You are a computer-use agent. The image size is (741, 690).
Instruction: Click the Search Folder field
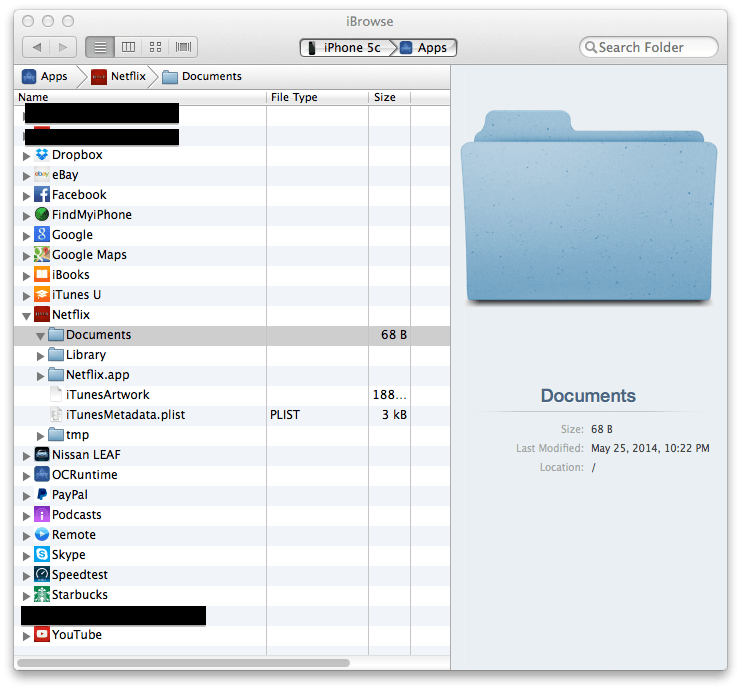click(654, 47)
